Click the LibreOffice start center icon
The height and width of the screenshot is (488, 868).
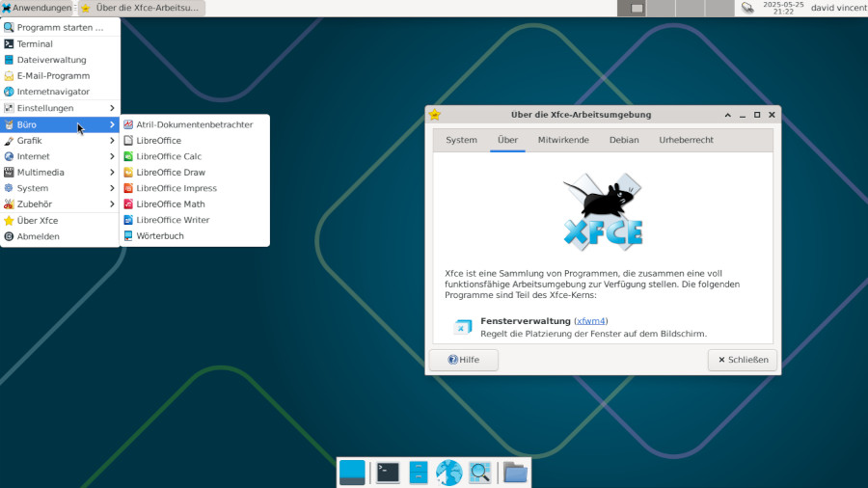point(128,141)
